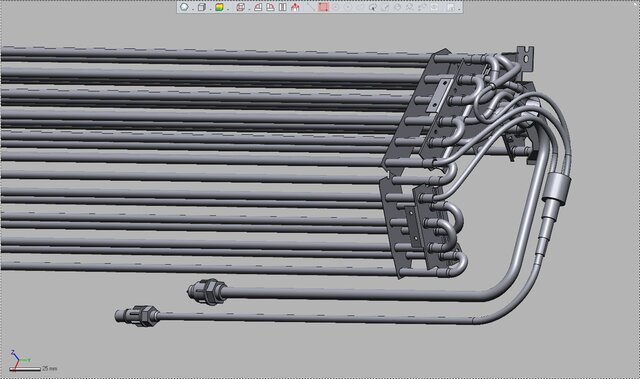Click the red house-shaped toolbar icon

pos(295,7)
